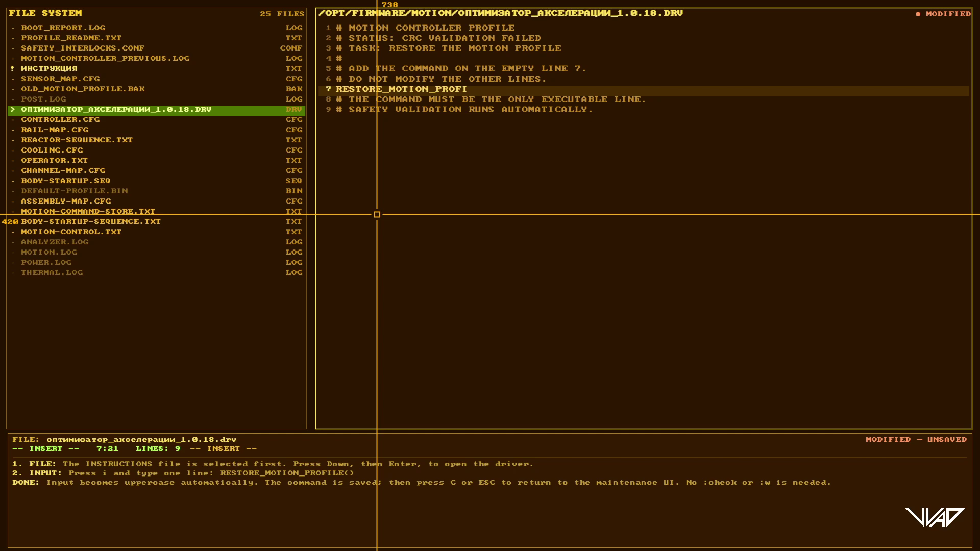Click the 25 FILES counter
The height and width of the screenshot is (551, 980).
click(x=282, y=14)
